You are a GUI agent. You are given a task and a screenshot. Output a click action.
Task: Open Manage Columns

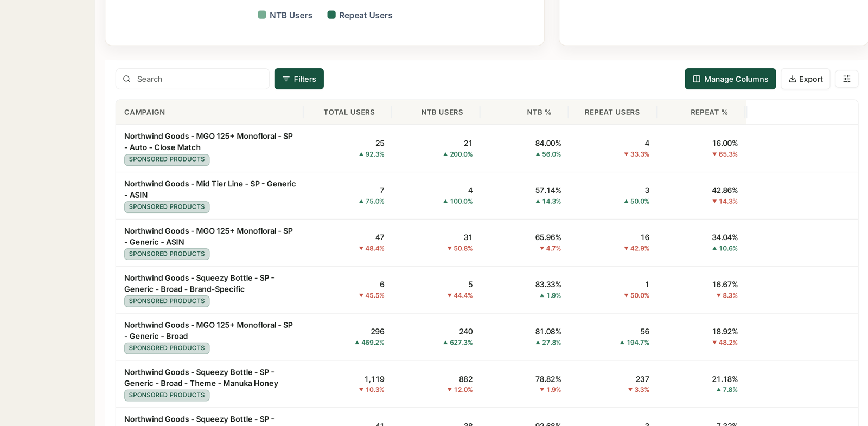730,79
